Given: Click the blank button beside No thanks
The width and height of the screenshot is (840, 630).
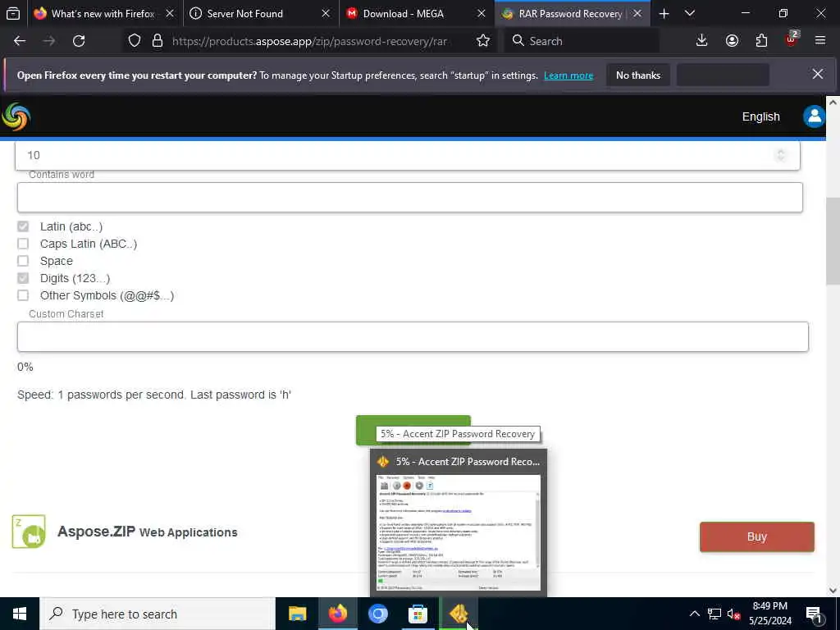Looking at the screenshot, I should tap(724, 75).
